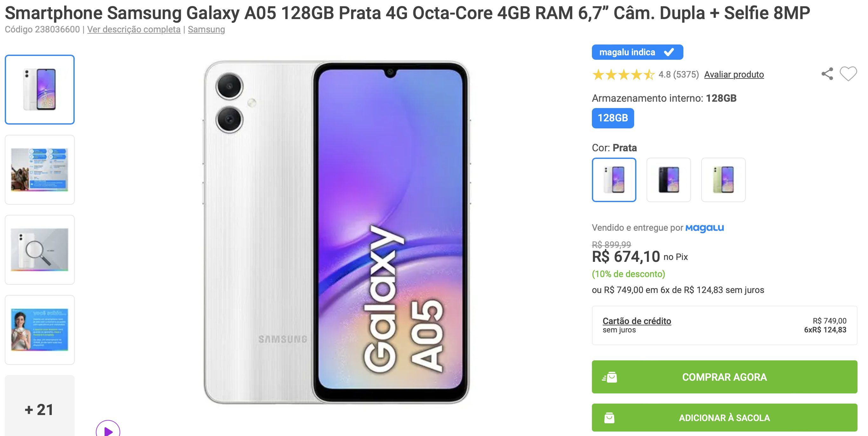Click the star rating icons
Viewport: 868px width, 436px height.
pos(623,74)
